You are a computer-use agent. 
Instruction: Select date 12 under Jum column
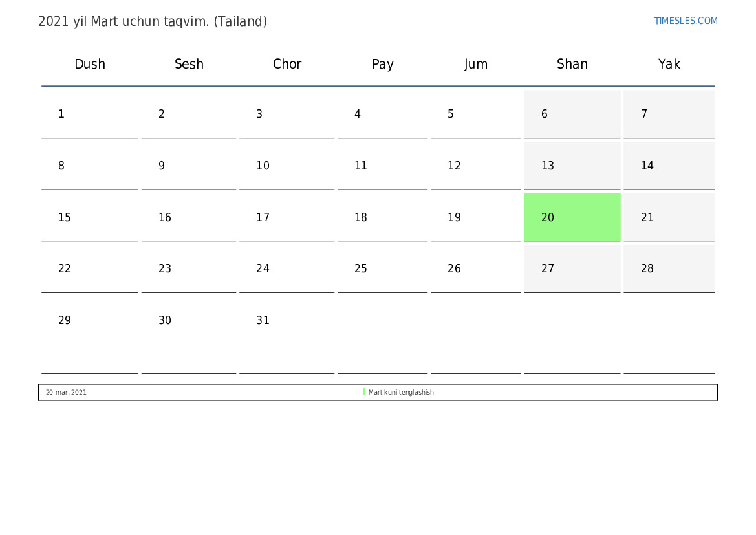coord(454,166)
